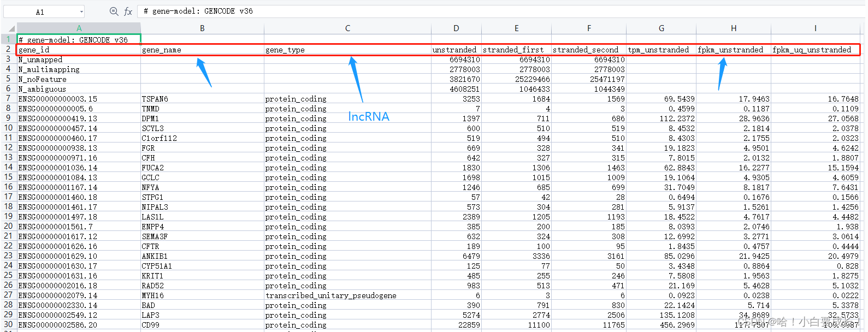Click the 'stranded_second' header cell

click(x=589, y=50)
